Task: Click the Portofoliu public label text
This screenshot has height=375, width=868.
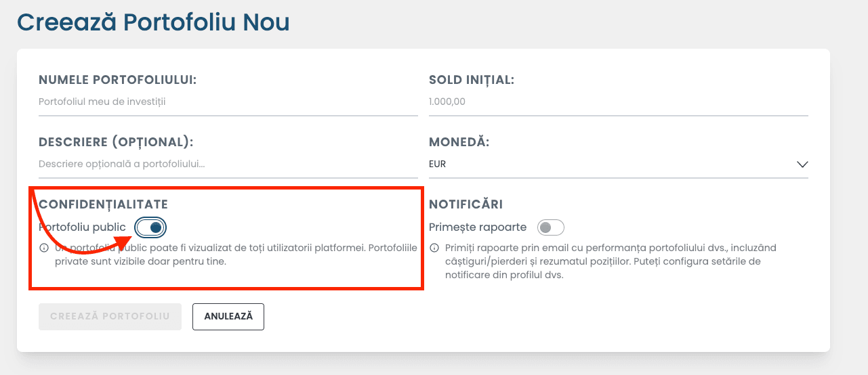Action: pyautogui.click(x=82, y=227)
